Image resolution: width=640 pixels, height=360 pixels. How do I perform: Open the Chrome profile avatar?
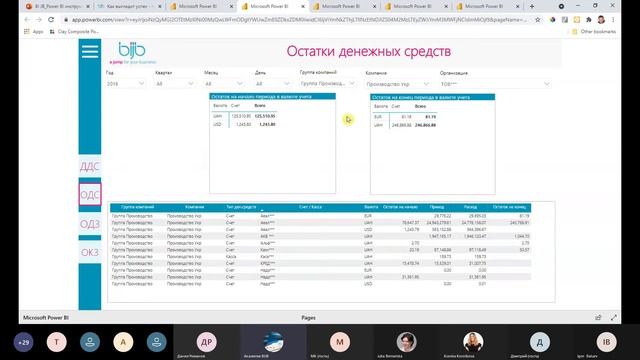click(x=601, y=20)
